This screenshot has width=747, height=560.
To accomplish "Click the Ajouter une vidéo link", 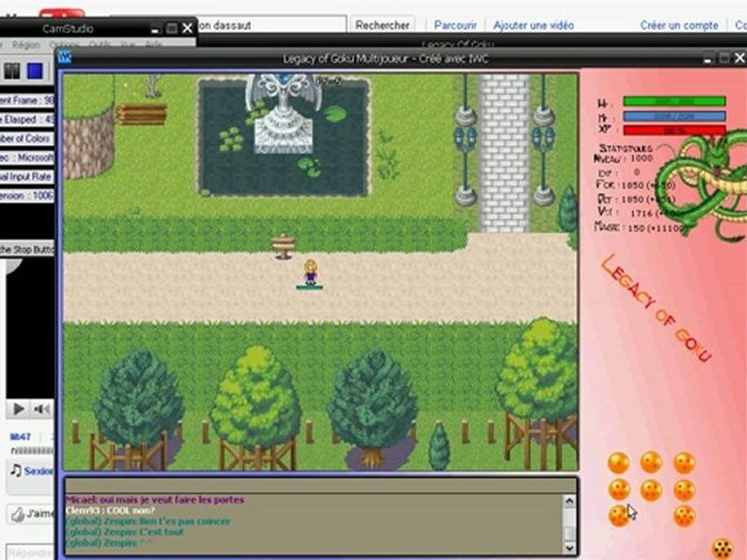I will 533,25.
